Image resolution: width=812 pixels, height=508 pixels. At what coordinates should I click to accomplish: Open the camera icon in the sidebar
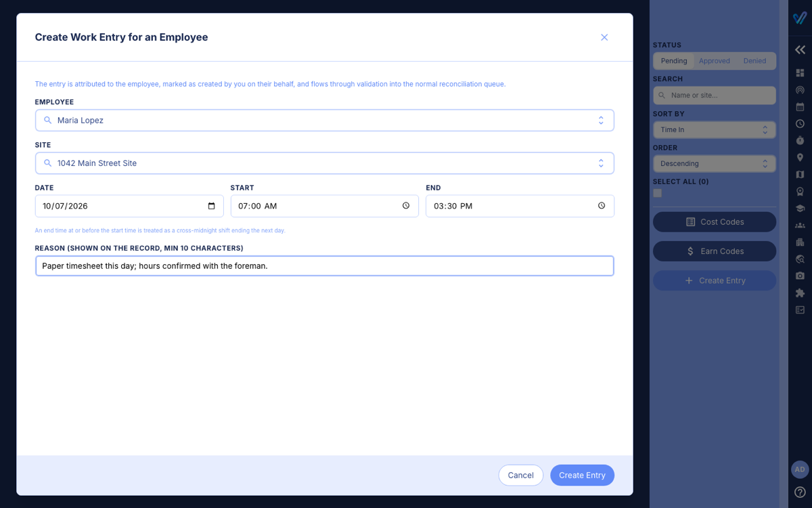pos(800,276)
